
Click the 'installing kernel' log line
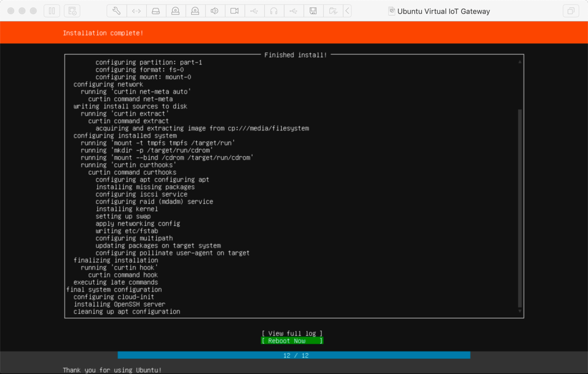point(126,209)
